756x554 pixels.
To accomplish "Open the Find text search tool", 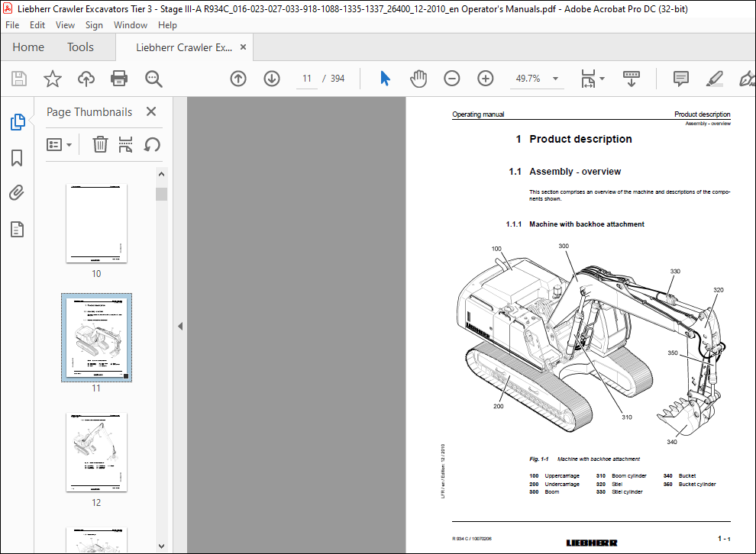I will point(153,79).
